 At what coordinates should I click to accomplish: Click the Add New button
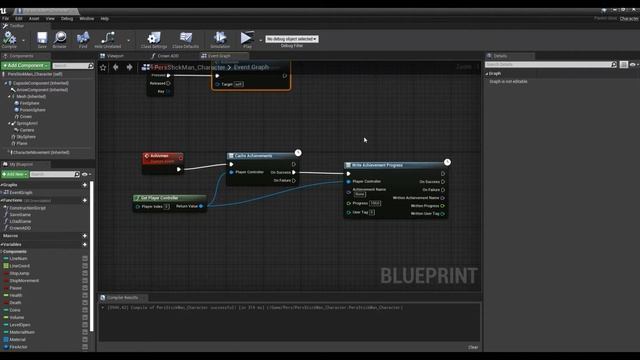click(15, 174)
